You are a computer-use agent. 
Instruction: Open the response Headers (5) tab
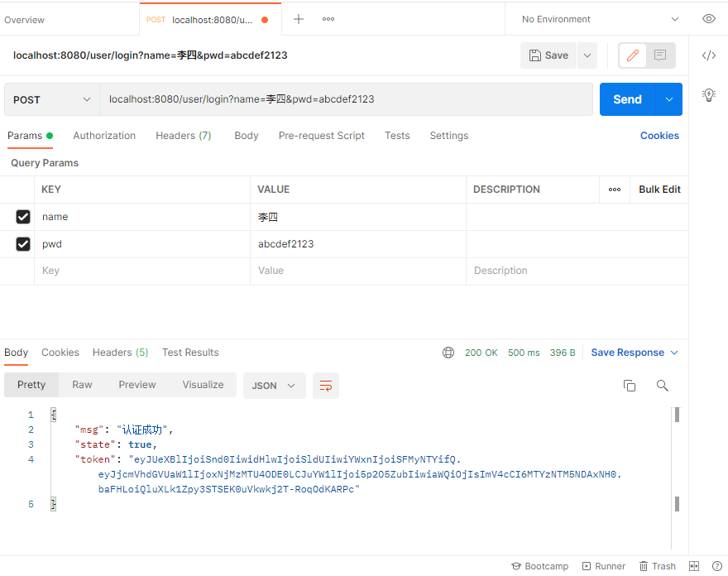[120, 353]
